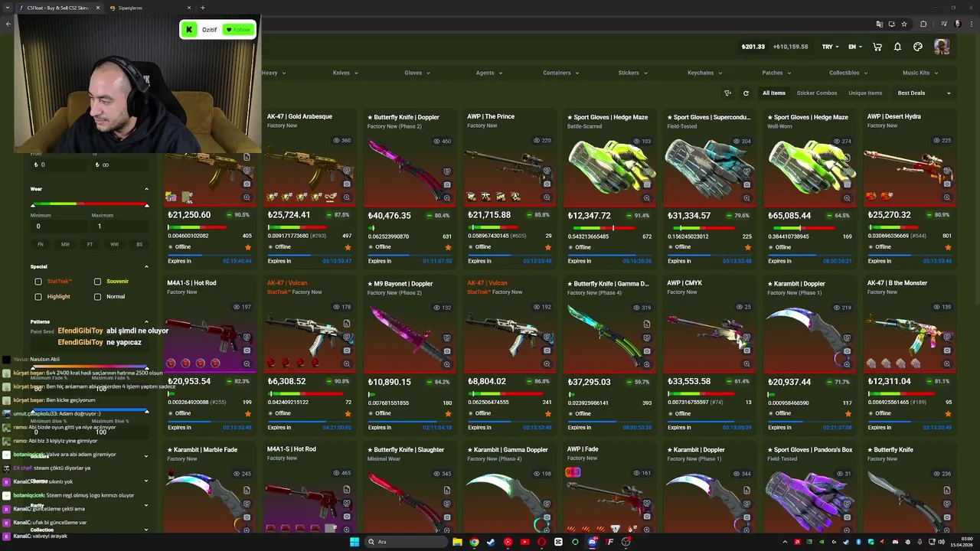The width and height of the screenshot is (980, 551).
Task: Open the AWP The Prince listing title
Action: (x=491, y=116)
